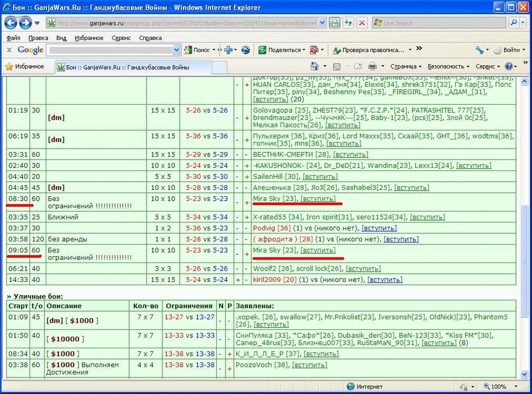Join the 09:05 Mira Sky battle via вступить
The width and height of the screenshot is (532, 394).
tap(318, 250)
